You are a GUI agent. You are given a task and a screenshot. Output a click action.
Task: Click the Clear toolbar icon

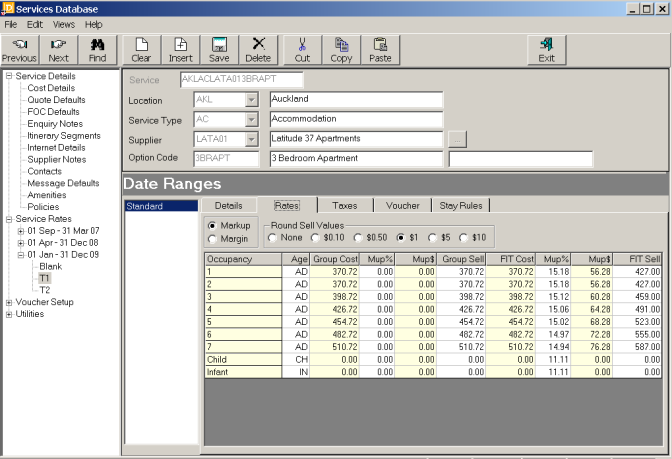click(x=142, y=50)
